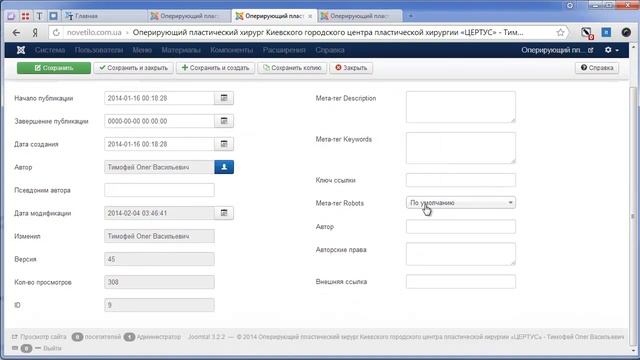
Task: Click the Yandex Я button in toolbar
Action: coord(35,32)
